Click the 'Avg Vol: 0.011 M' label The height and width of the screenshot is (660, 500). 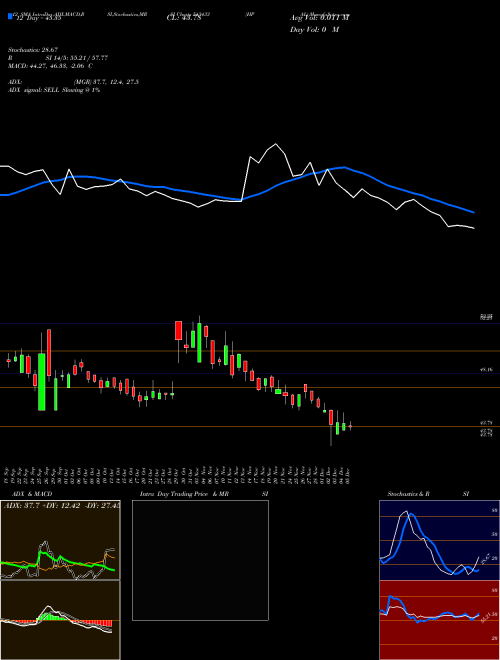pyautogui.click(x=319, y=18)
